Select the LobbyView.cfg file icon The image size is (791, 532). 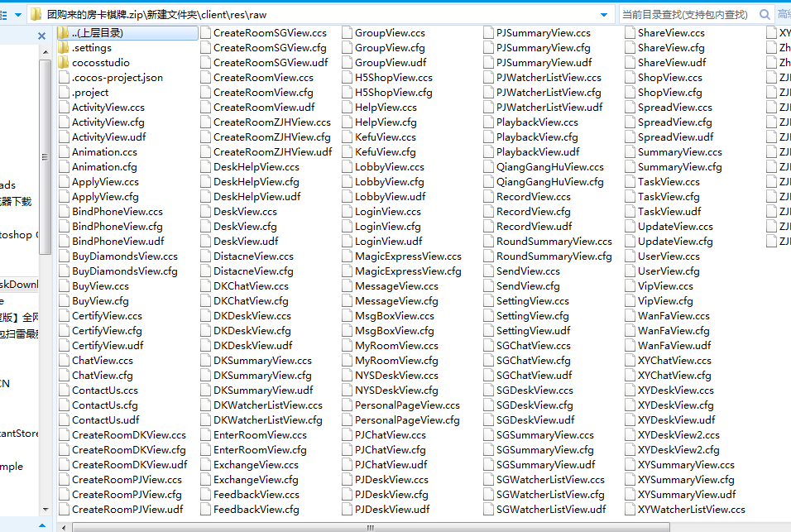pyautogui.click(x=347, y=182)
